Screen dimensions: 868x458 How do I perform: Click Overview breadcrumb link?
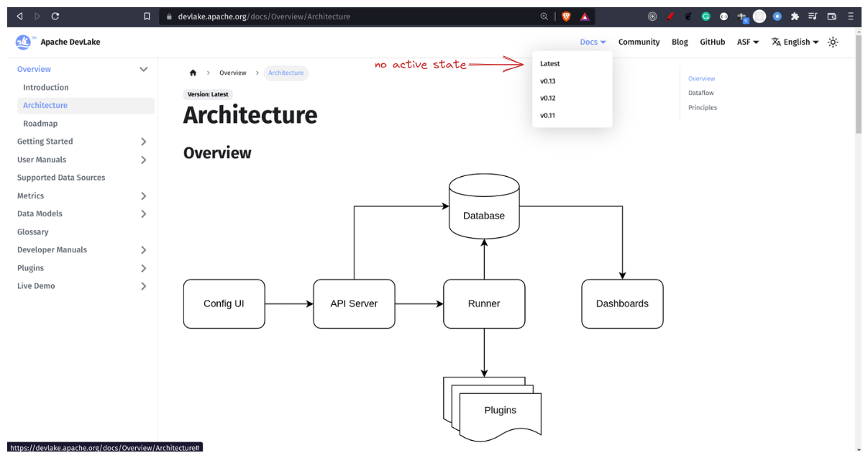point(232,73)
